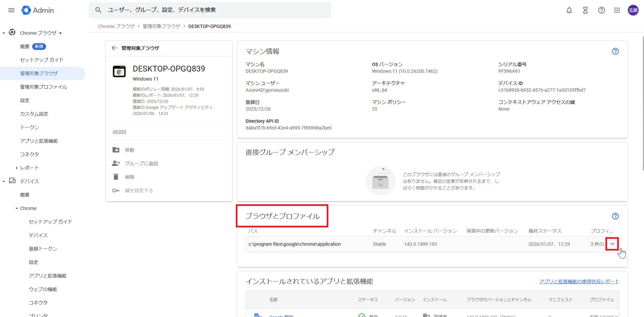Expand the レポート tree item
The width and height of the screenshot is (644, 317).
(17, 168)
